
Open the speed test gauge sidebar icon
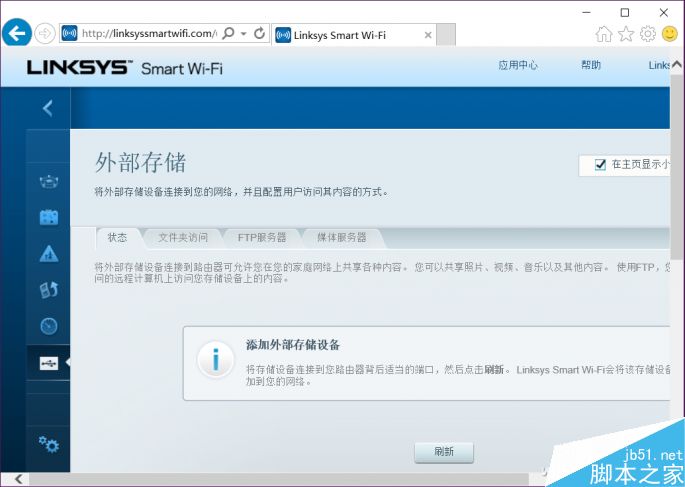(48, 326)
